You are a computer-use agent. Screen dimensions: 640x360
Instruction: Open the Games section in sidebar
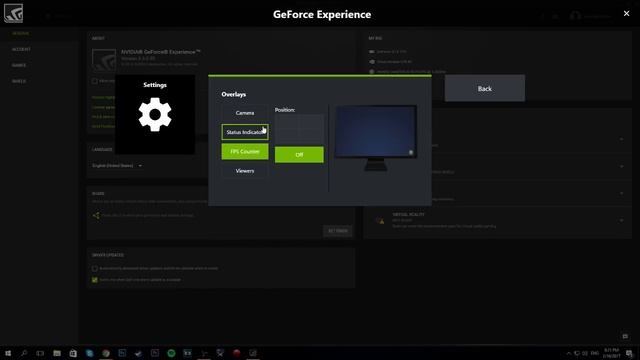19,65
